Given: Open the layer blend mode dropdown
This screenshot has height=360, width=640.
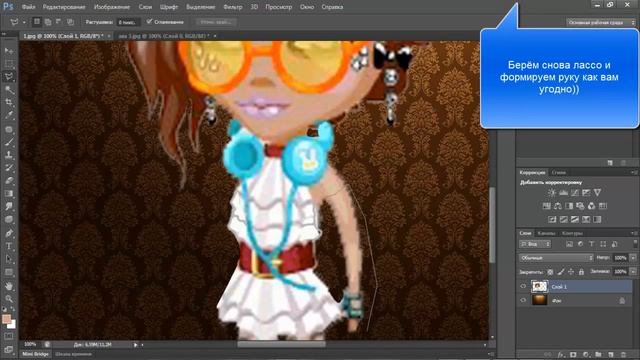Looking at the screenshot, I should (556, 258).
